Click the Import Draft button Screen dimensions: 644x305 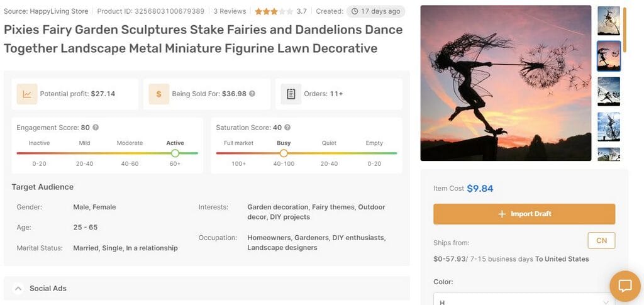click(524, 214)
